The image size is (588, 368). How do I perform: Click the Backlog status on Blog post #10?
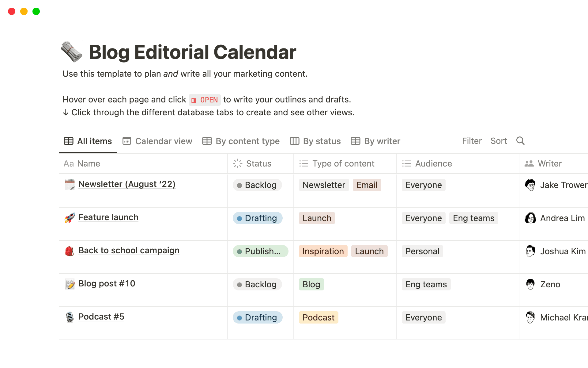pyautogui.click(x=257, y=284)
